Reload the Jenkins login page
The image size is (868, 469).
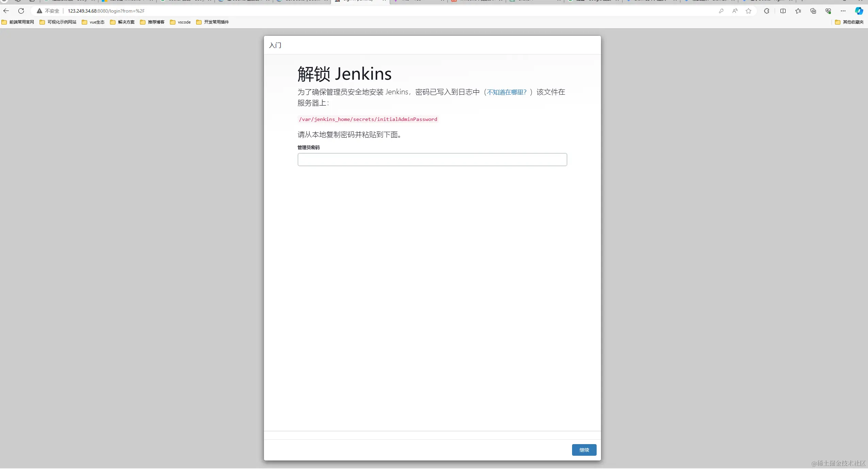[x=21, y=11]
